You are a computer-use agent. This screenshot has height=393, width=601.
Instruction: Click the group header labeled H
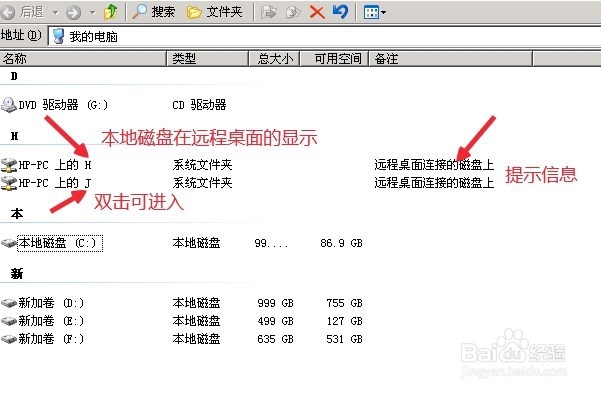[15, 136]
